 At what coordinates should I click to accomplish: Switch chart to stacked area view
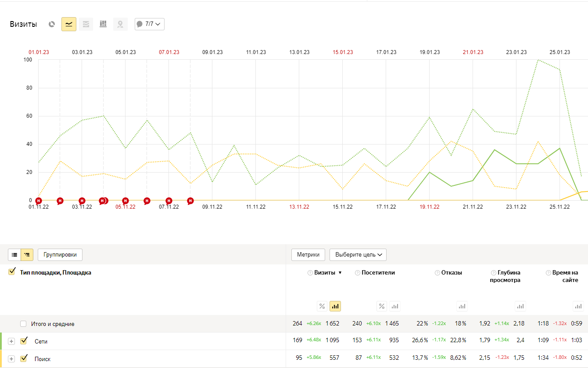pos(86,24)
